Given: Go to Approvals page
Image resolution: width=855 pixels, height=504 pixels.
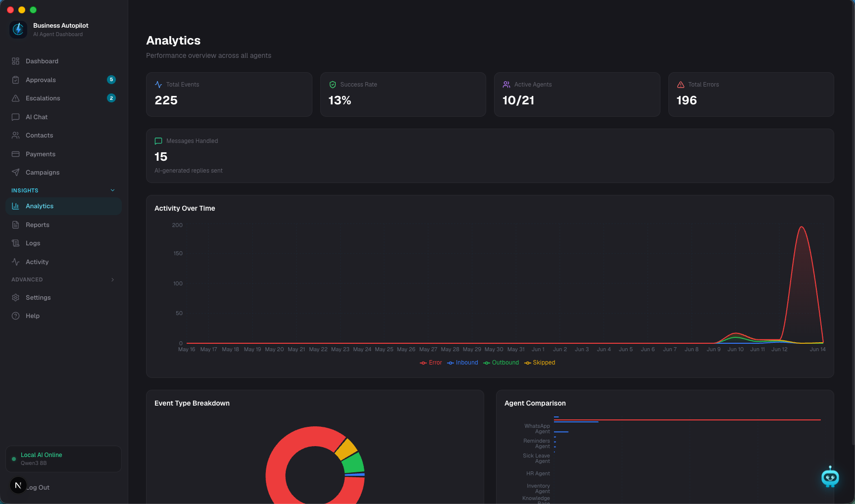Looking at the screenshot, I should [x=63, y=80].
